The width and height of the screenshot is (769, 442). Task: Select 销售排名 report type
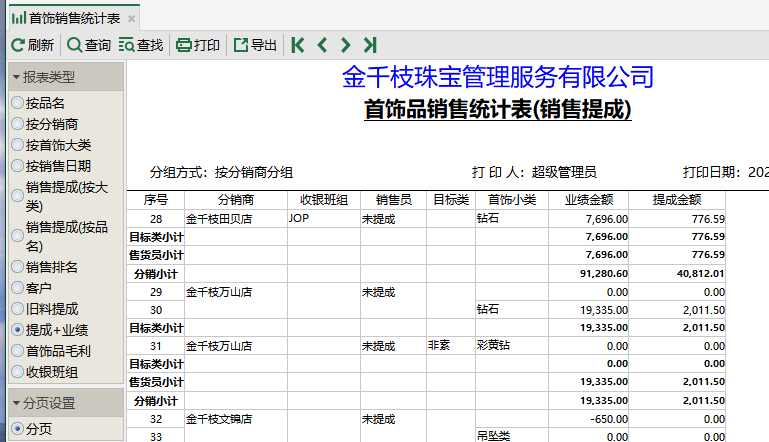[18, 267]
